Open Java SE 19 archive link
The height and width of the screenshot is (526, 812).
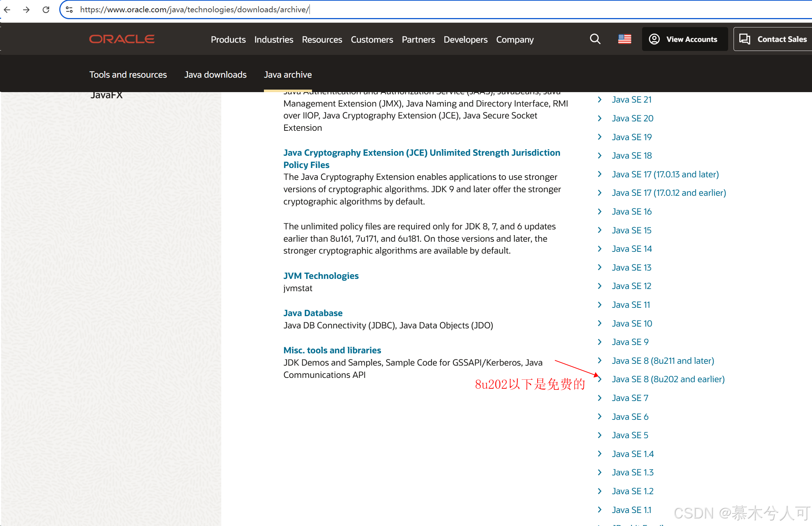[632, 137]
